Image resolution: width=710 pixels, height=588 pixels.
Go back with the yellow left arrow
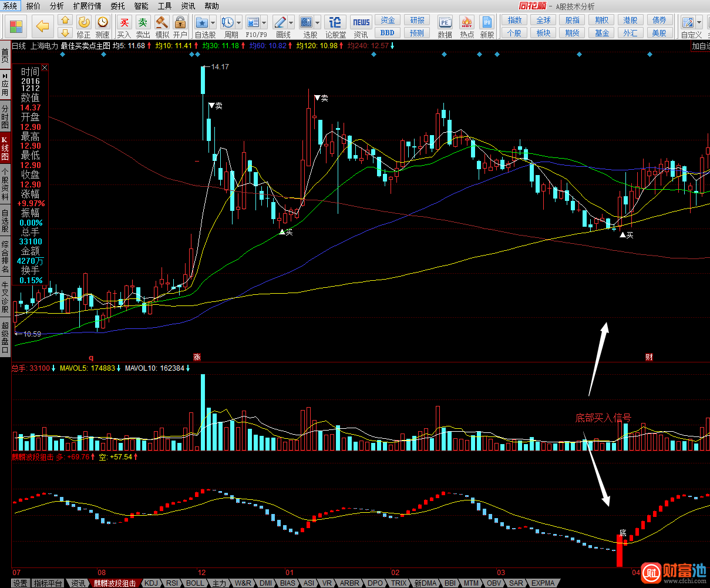42,26
